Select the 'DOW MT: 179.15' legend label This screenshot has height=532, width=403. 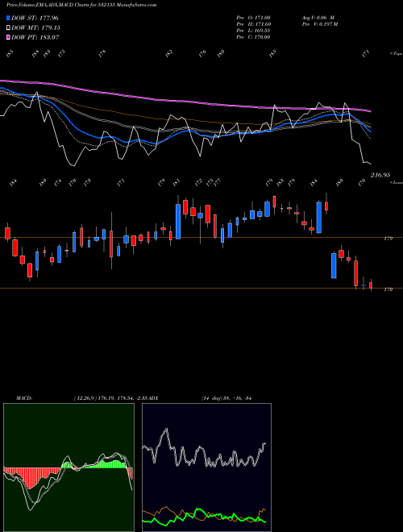coord(36,28)
